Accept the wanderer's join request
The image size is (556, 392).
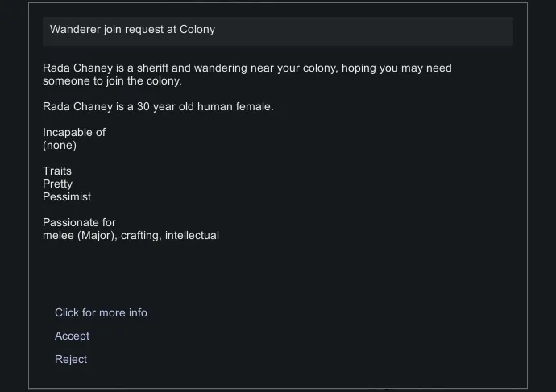[x=72, y=336]
